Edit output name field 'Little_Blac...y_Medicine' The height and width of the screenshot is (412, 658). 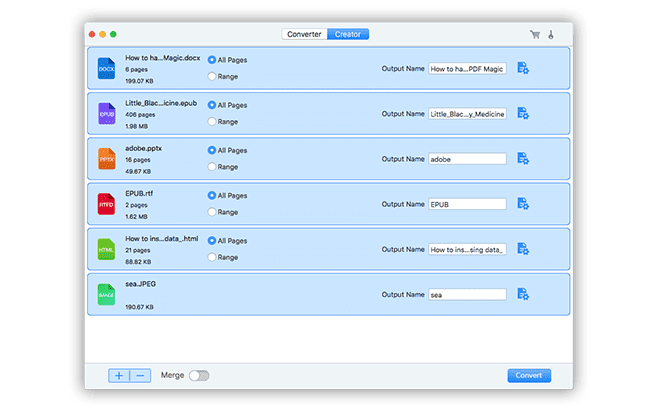click(467, 114)
